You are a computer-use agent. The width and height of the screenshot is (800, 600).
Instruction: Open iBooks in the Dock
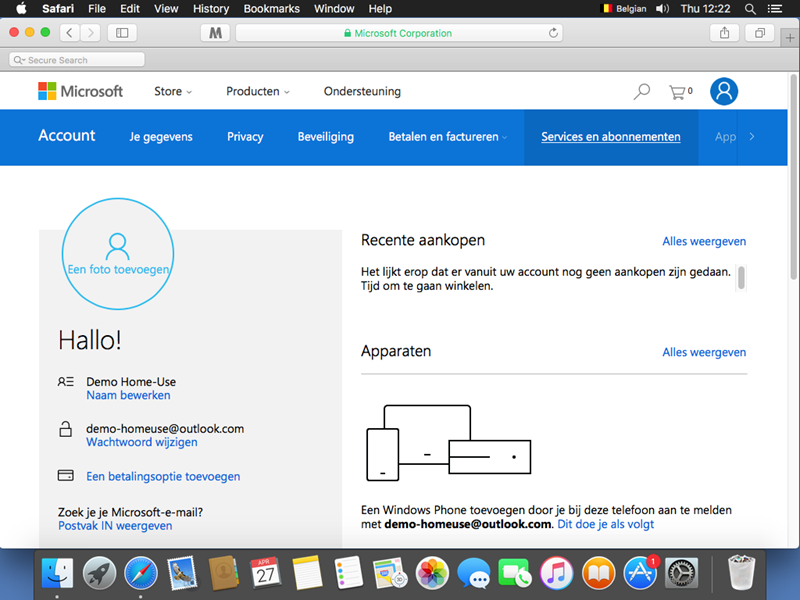(x=598, y=572)
